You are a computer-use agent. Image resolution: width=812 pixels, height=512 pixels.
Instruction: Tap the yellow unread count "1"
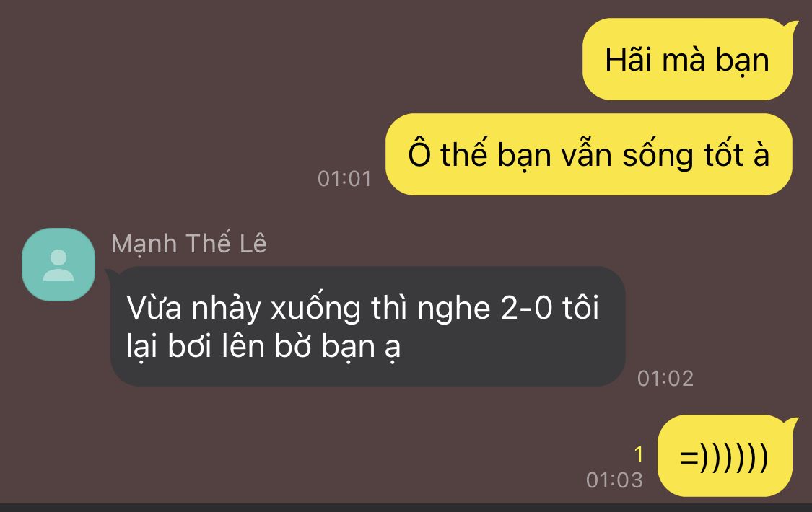639,454
